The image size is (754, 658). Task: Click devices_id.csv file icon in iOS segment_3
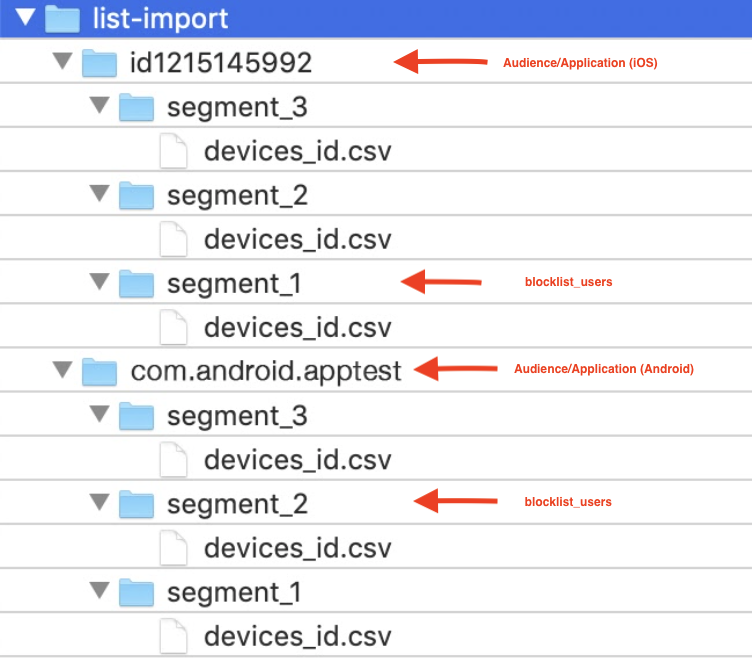pos(174,152)
